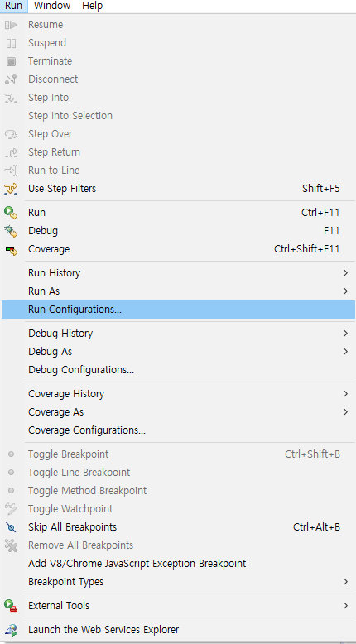
Task: Click the Toggle Line Breakpoint dot icon
Action: tap(11, 473)
